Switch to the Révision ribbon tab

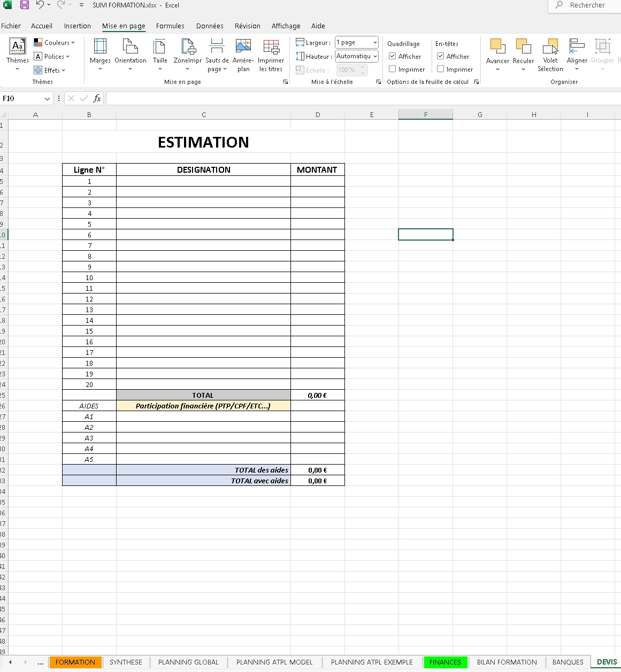pyautogui.click(x=248, y=26)
